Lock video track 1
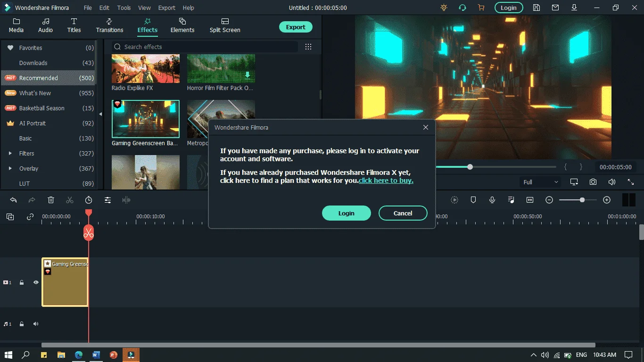This screenshot has height=362, width=644. pyautogui.click(x=22, y=282)
